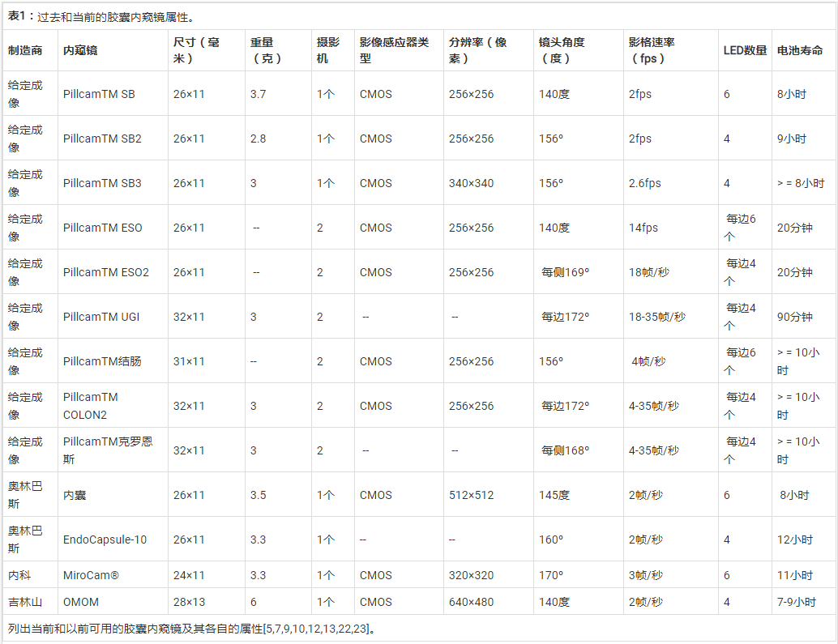Select the battery life '9小时'

point(792,139)
